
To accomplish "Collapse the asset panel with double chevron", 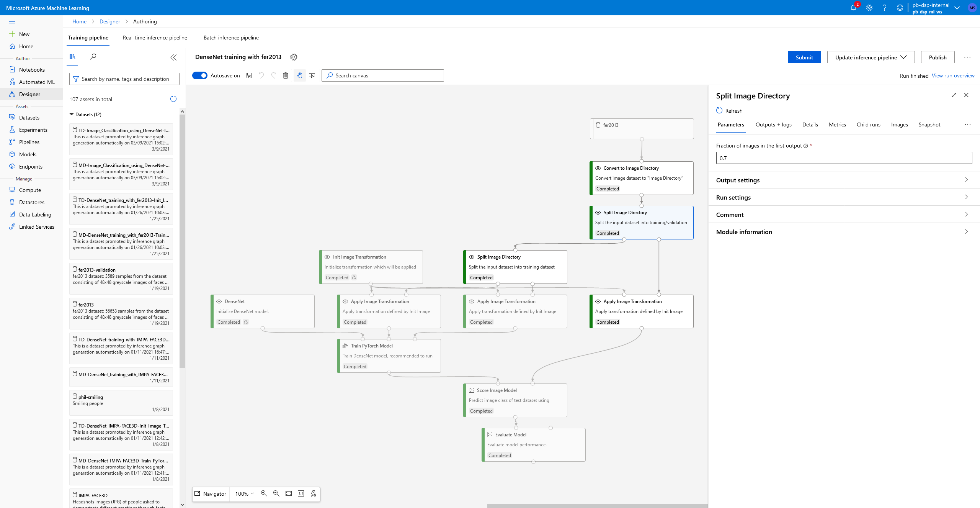I will (173, 57).
